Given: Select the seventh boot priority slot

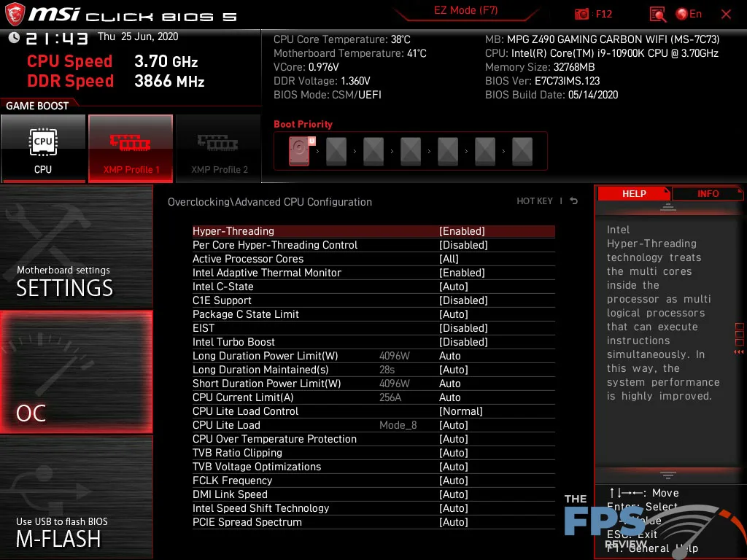Looking at the screenshot, I should tap(522, 152).
